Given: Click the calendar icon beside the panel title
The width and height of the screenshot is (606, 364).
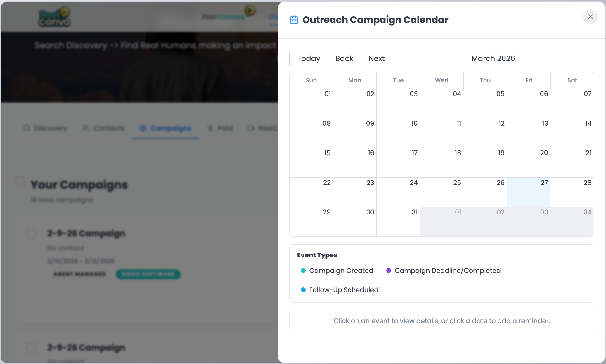Looking at the screenshot, I should 294,20.
